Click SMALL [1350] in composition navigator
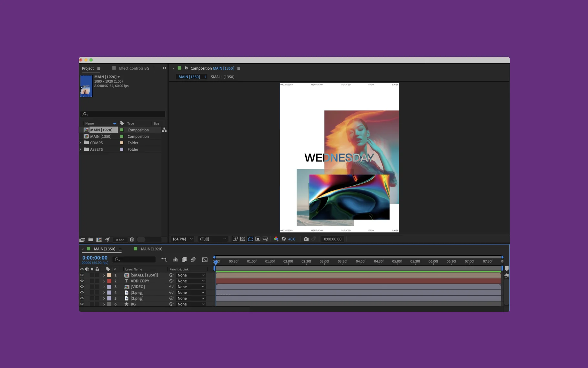The image size is (588, 368). pyautogui.click(x=222, y=77)
